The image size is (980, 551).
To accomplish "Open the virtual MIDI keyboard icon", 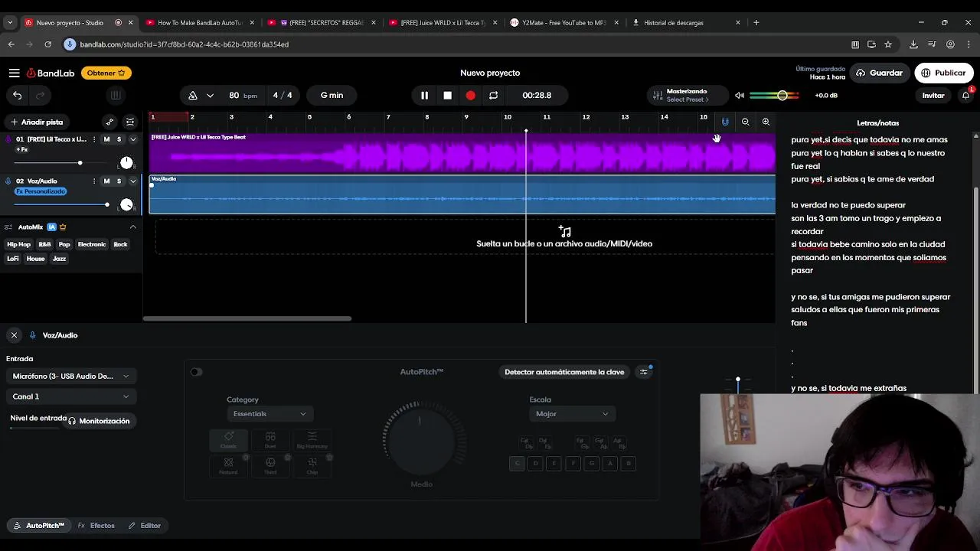I will 116,96.
